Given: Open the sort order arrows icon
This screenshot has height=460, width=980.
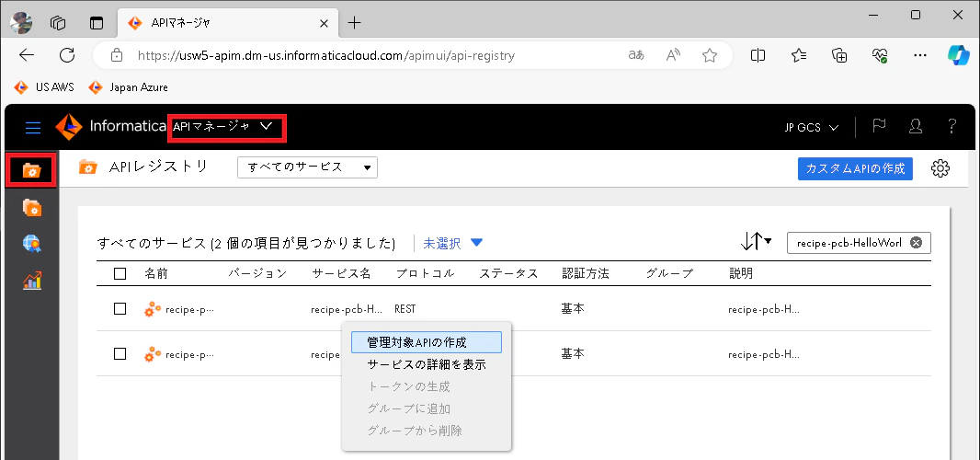Looking at the screenshot, I should (756, 242).
